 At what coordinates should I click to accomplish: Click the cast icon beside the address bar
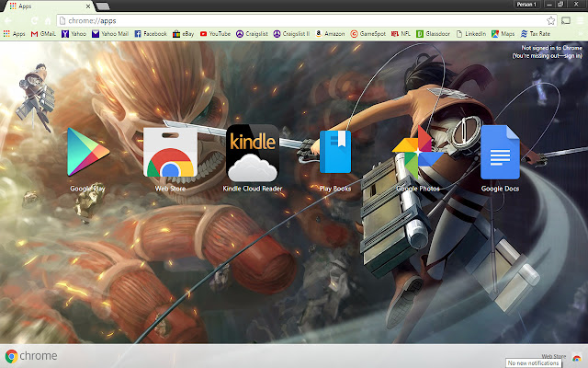pos(566,20)
